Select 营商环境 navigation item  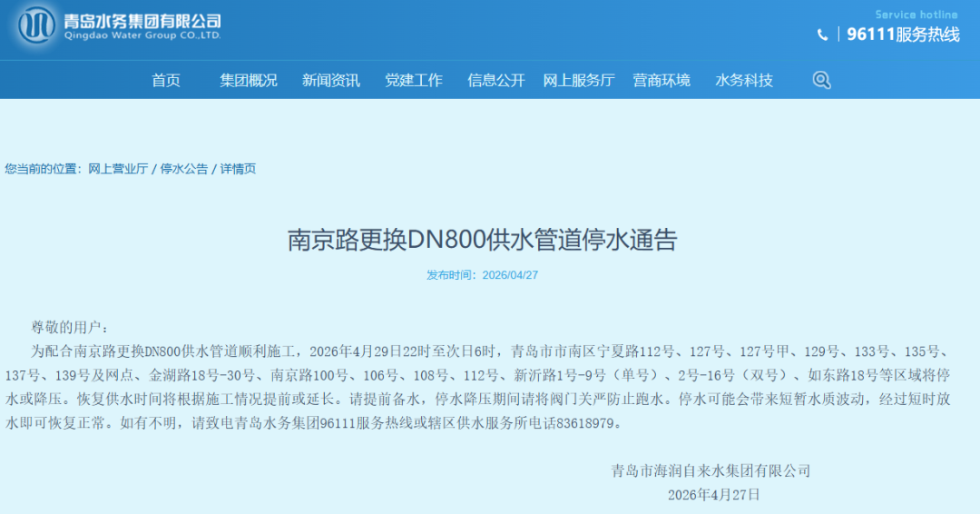pos(661,80)
